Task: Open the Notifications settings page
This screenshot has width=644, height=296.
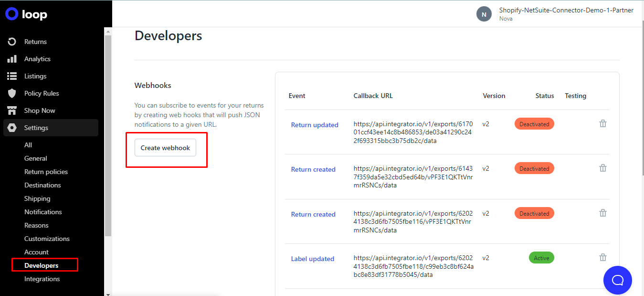Action: tap(43, 212)
